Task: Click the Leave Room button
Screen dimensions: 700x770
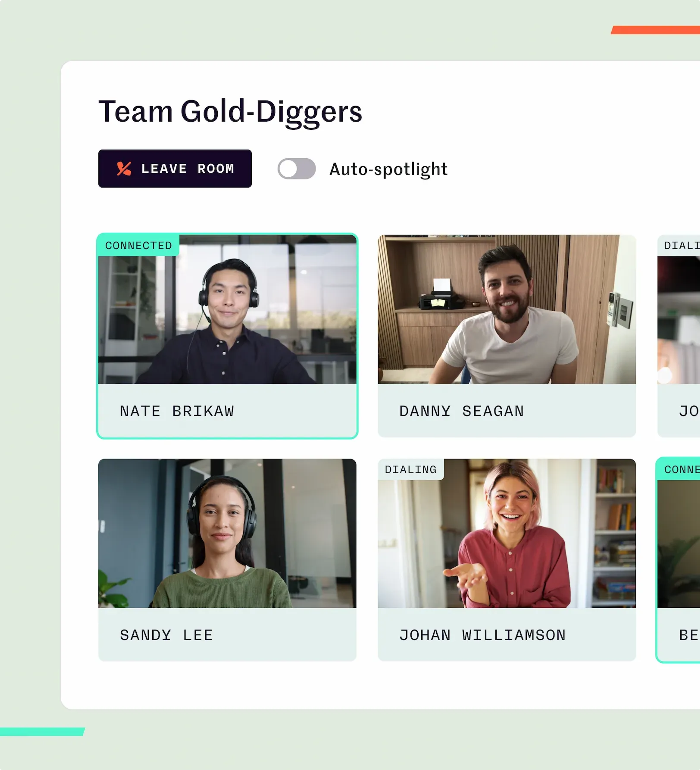Action: pyautogui.click(x=175, y=168)
